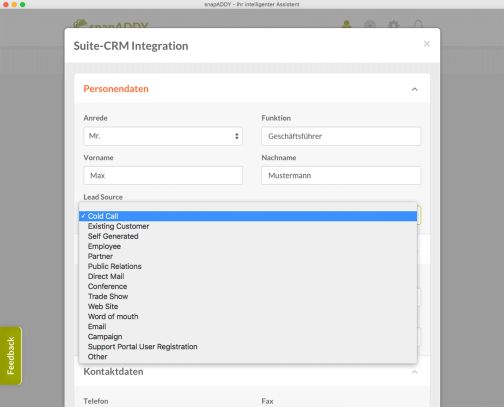
Task: Select Other from Lead Source list
Action: click(x=248, y=357)
